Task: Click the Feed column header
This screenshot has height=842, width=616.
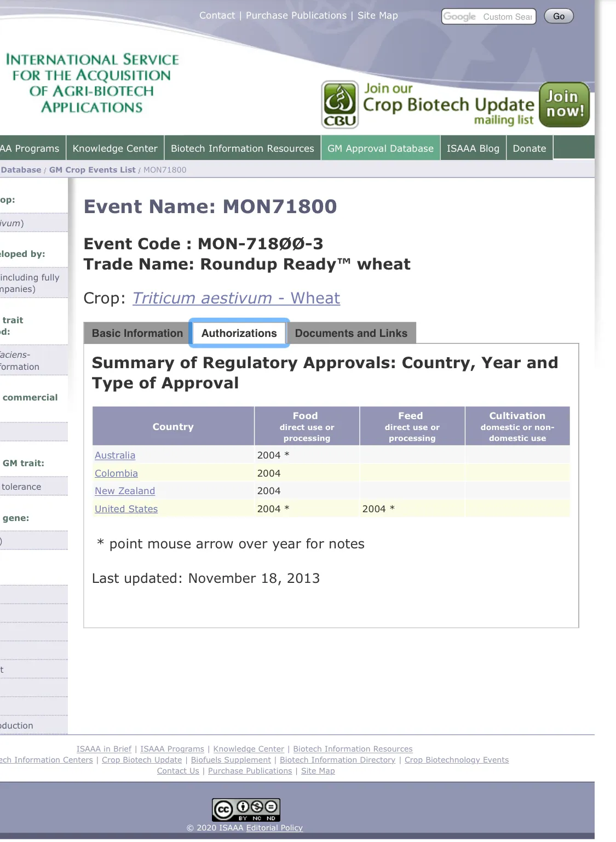Action: pyautogui.click(x=412, y=426)
